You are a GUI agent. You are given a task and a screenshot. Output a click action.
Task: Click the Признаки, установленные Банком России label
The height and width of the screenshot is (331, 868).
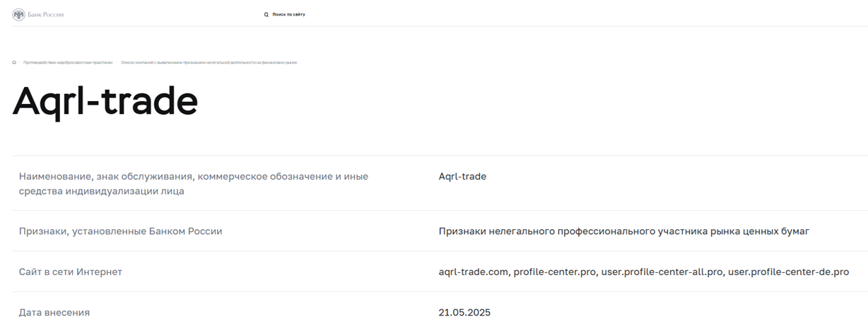(121, 231)
